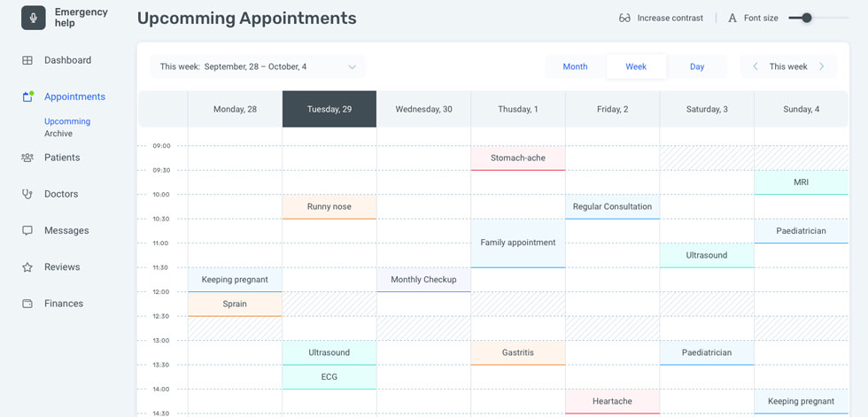Click the Emergency help microphone icon

tap(34, 18)
